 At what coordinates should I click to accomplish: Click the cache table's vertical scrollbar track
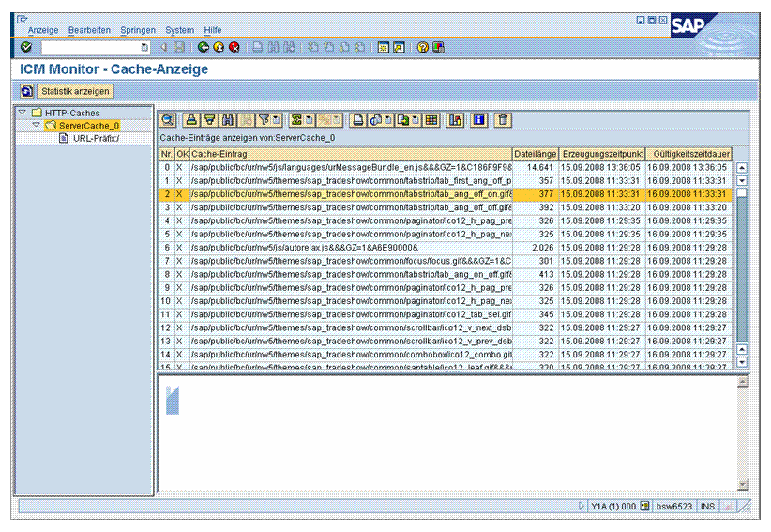click(742, 266)
